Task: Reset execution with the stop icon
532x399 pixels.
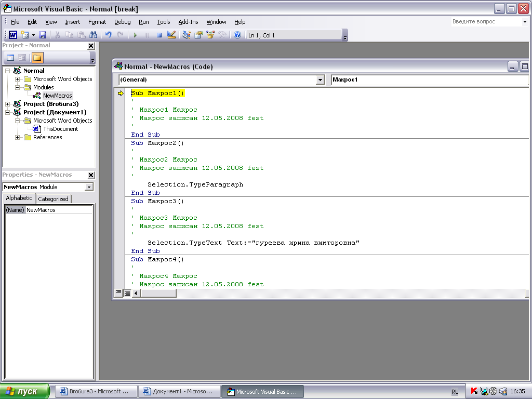Action: click(x=159, y=35)
